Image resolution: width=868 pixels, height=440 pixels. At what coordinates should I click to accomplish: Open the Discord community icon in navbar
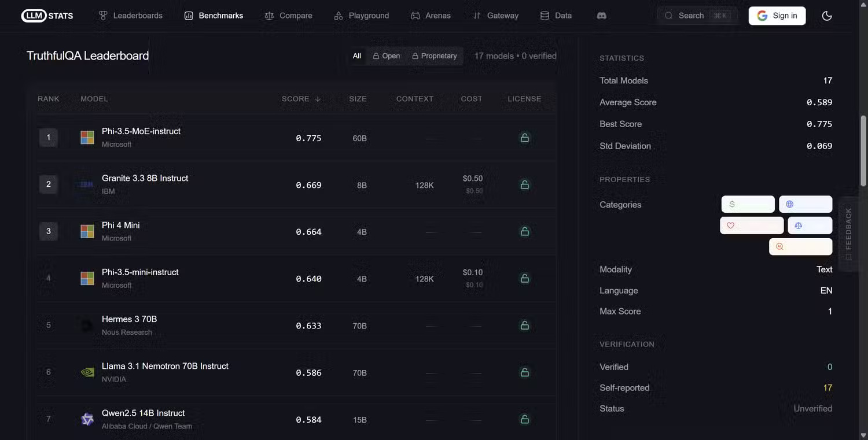(x=601, y=16)
